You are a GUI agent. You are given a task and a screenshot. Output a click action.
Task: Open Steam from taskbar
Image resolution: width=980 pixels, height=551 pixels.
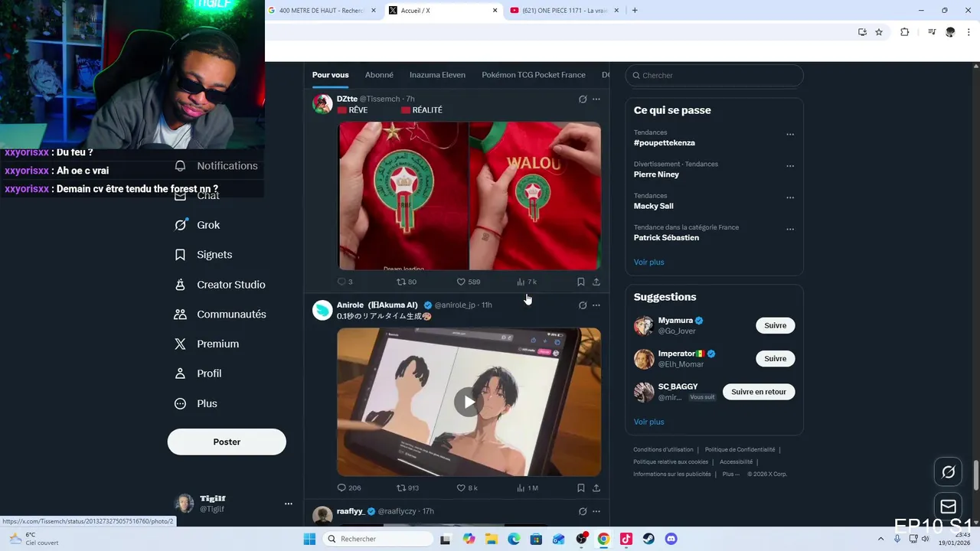pyautogui.click(x=648, y=539)
